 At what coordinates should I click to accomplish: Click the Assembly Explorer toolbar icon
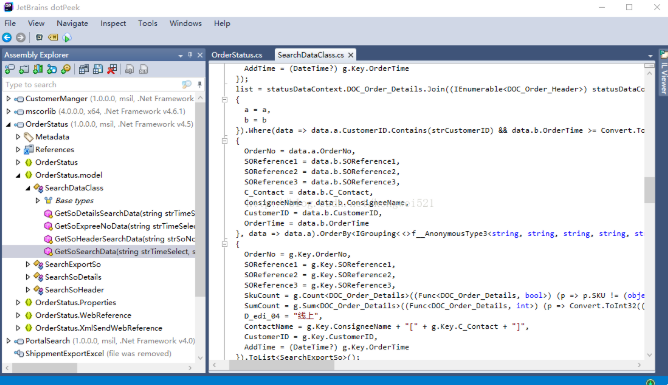coord(39,37)
